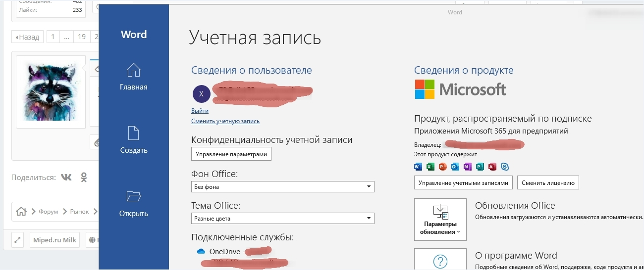Viewport: 644px width, 270px height.
Task: Click the О программе Word heading
Action: (x=516, y=256)
